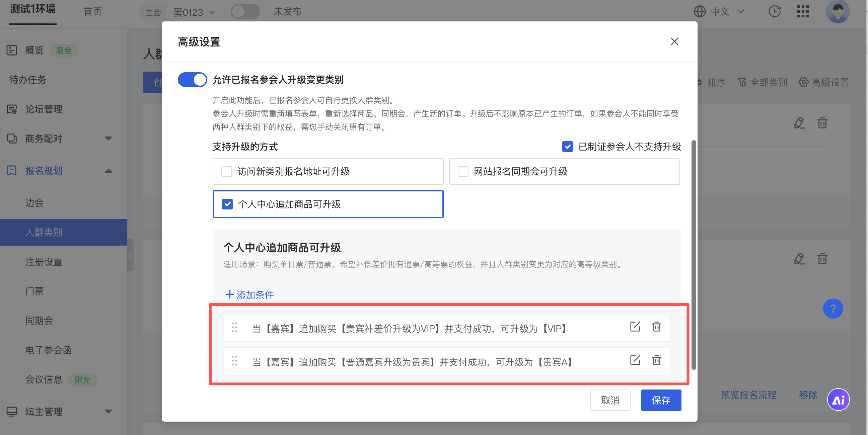Open 注册设置 in the sidebar
Screen dimensions: 868x435
44,262
